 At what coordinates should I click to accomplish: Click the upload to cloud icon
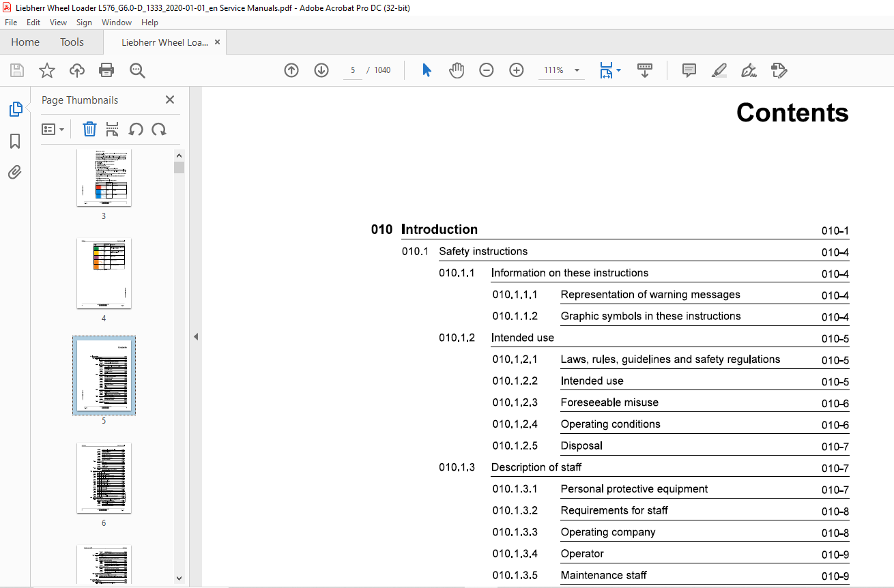click(77, 70)
